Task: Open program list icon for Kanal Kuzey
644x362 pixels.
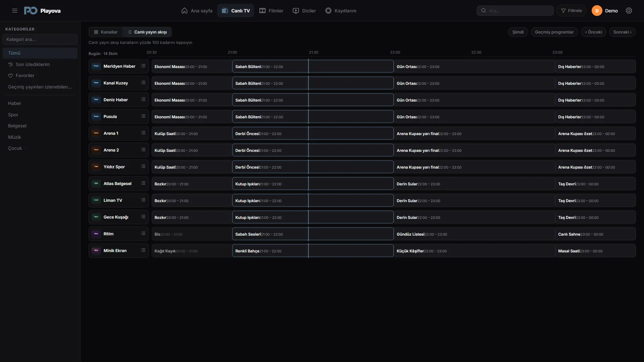Action: coord(143,83)
